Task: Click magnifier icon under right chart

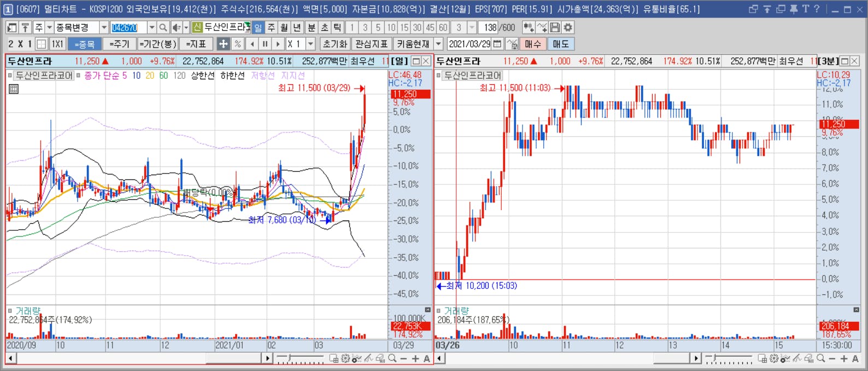Action: [x=820, y=358]
